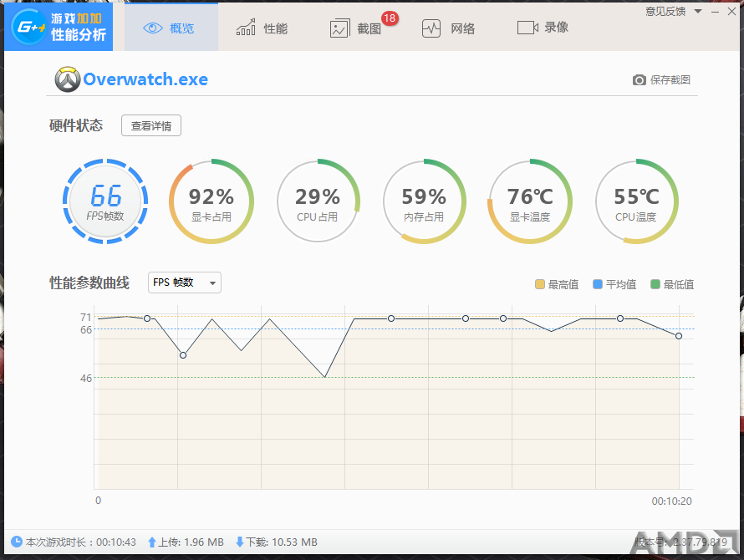This screenshot has width=744, height=560.
Task: Click the upload arrow icon
Action: click(x=152, y=542)
